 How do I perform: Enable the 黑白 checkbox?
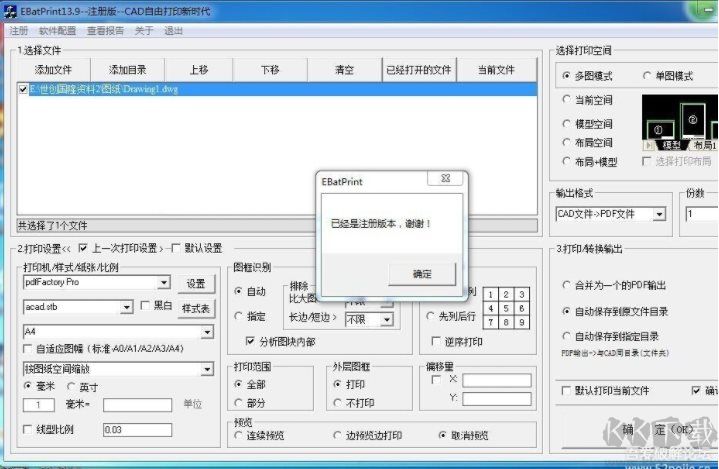pos(146,306)
